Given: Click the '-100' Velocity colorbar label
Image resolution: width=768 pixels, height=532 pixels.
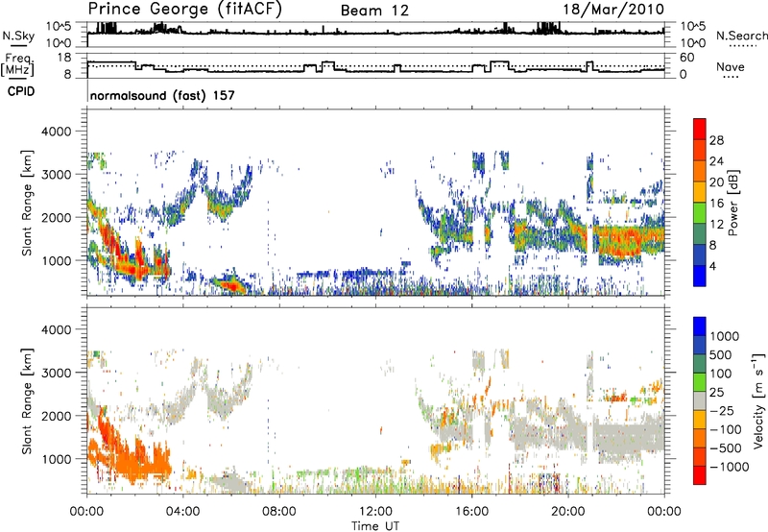Looking at the screenshot, I should click(x=726, y=429).
